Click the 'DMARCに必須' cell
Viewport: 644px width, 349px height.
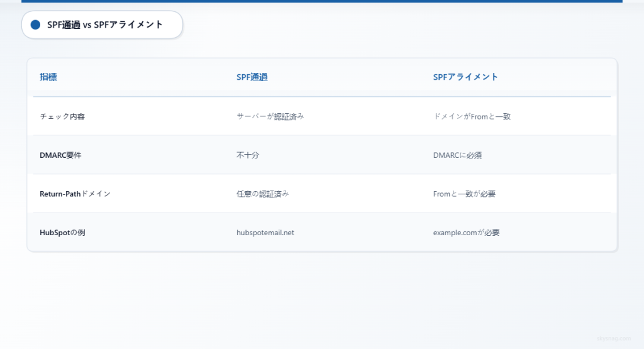point(457,155)
